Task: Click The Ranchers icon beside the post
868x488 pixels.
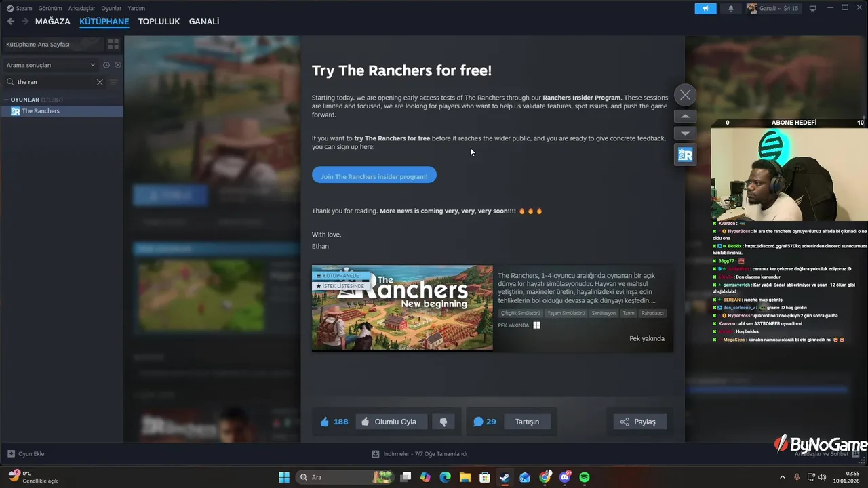Action: 686,155
